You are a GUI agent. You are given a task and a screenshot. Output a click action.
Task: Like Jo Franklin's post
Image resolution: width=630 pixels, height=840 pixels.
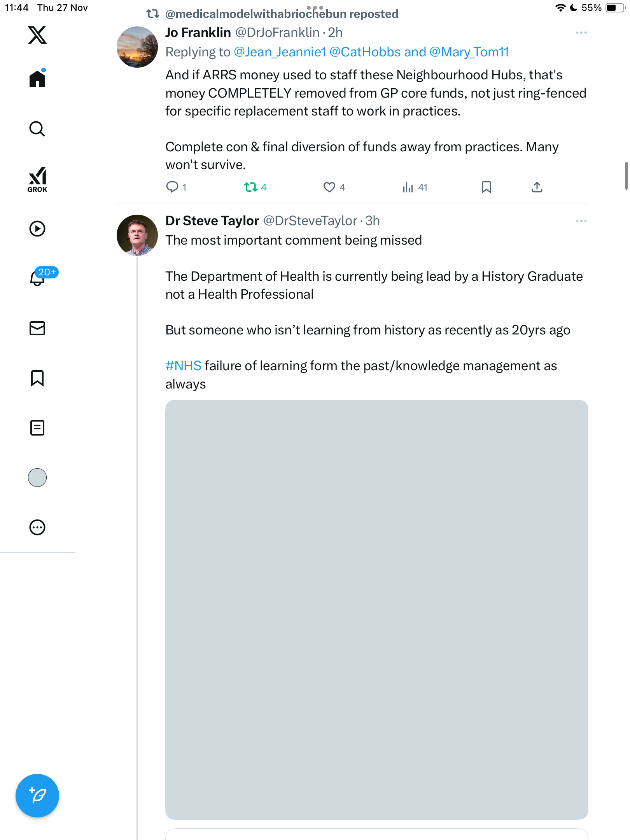click(x=329, y=187)
